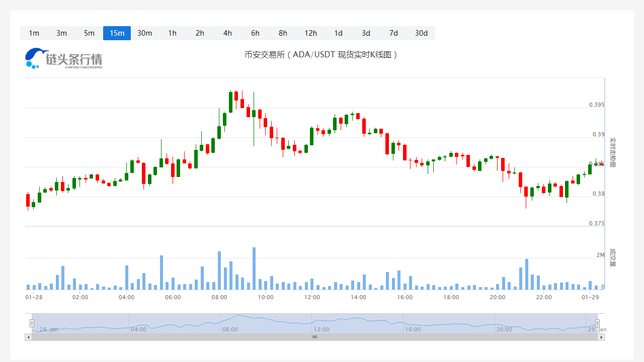
Task: Open the 1h timeframe
Action: 172,33
